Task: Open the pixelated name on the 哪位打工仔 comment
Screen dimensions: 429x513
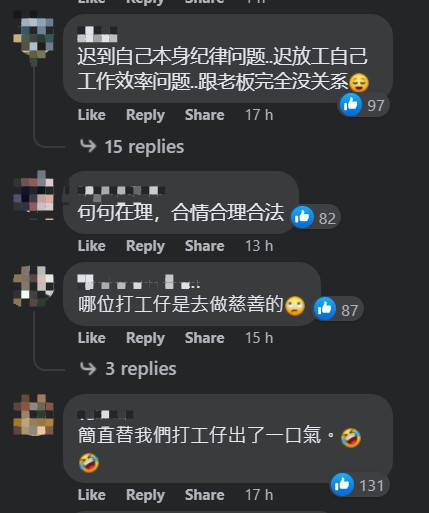Action: (x=139, y=282)
